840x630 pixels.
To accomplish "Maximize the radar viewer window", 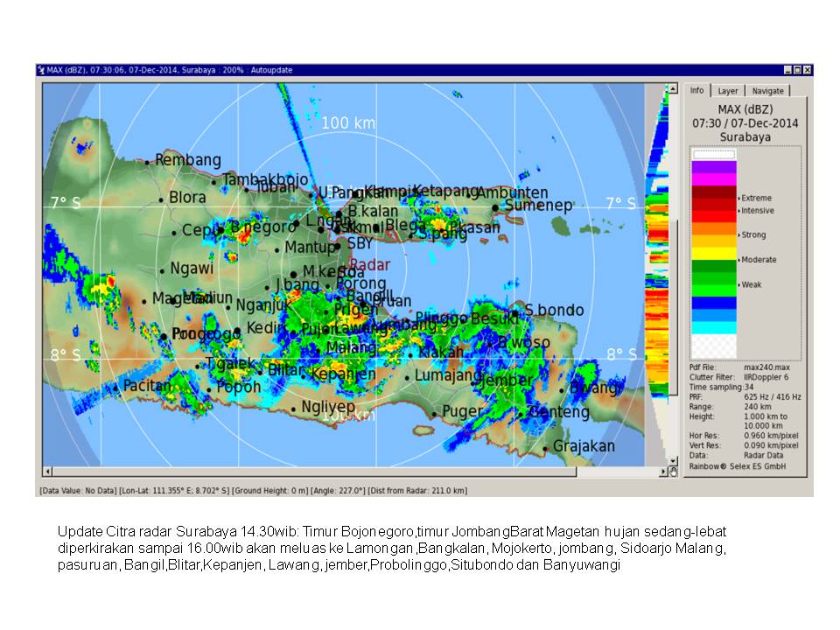I will click(797, 70).
